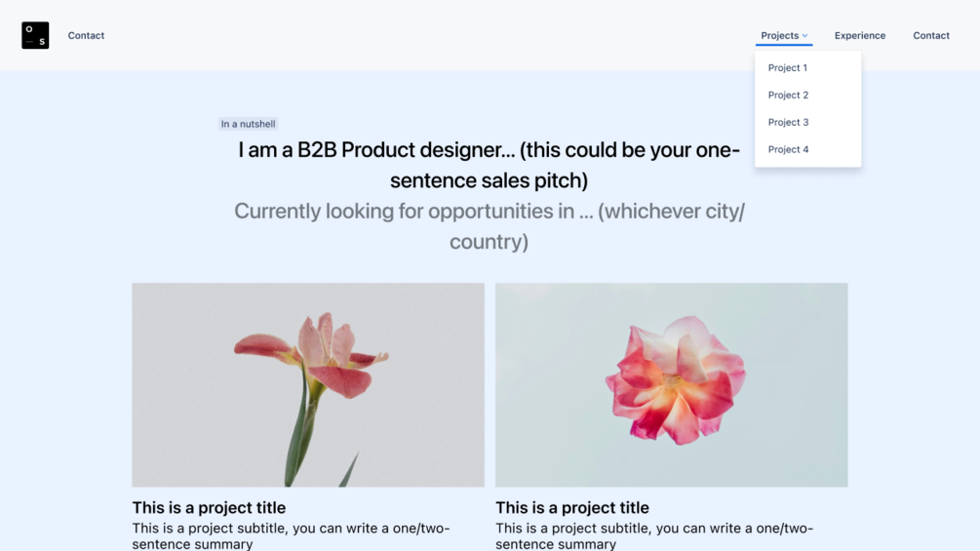
Task: Open the pink rose project image
Action: point(671,384)
